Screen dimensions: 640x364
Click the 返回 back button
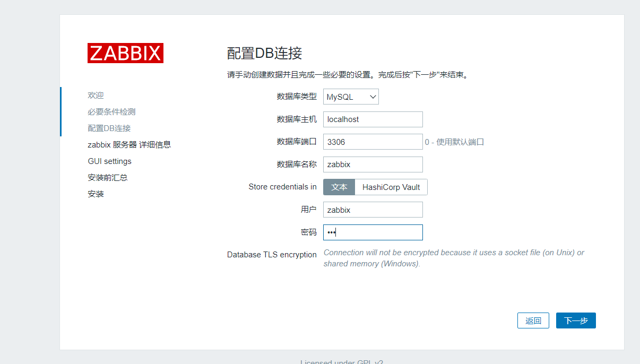coord(533,320)
